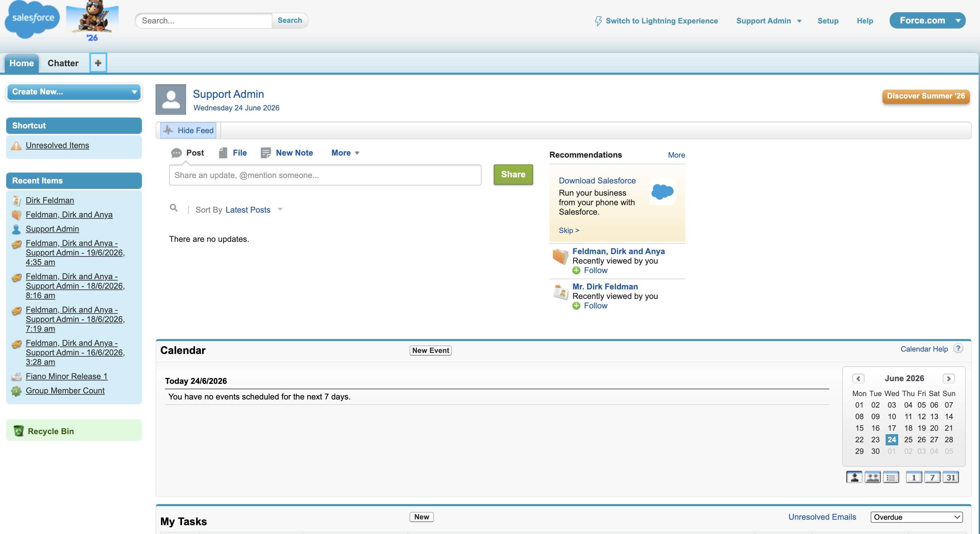Open the month view calendar icon

pos(951,477)
